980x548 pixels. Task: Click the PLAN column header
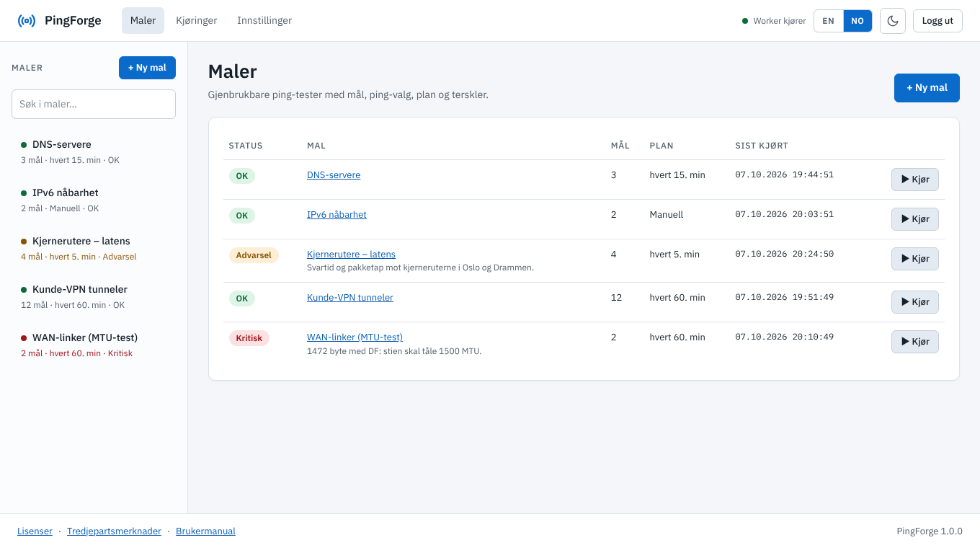pos(661,146)
